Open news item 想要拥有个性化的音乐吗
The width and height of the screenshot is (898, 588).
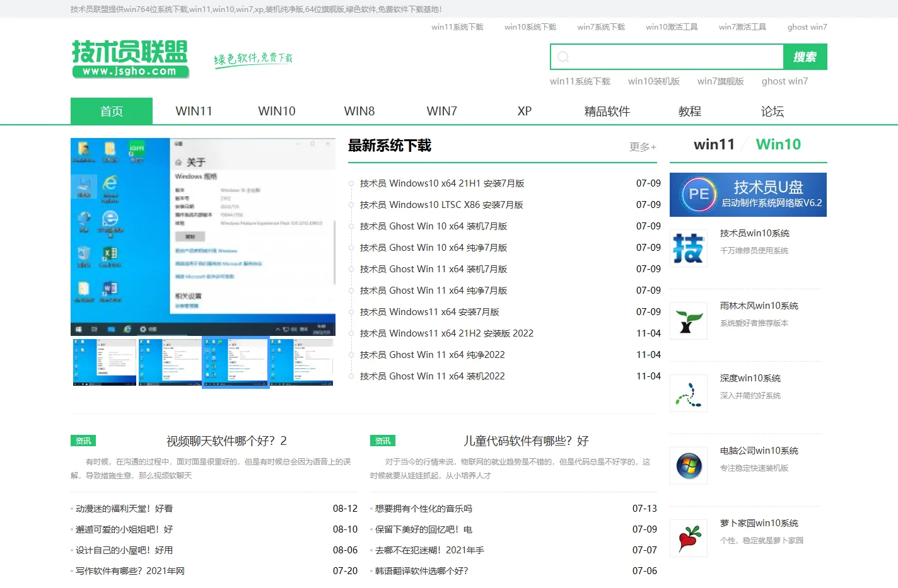tap(424, 509)
